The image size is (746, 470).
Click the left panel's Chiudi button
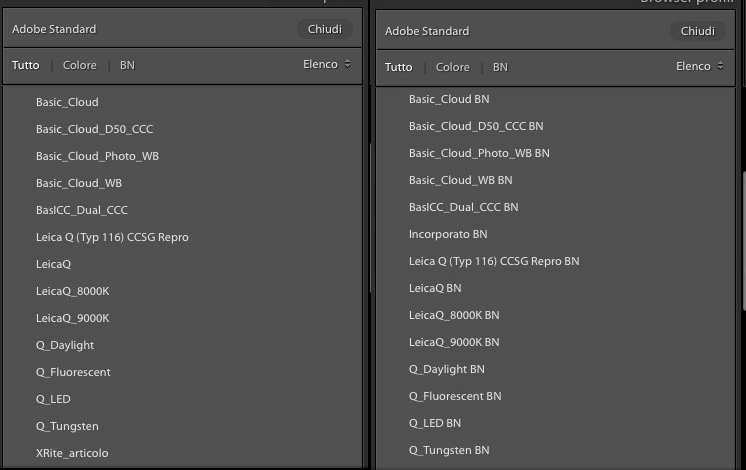coord(324,29)
